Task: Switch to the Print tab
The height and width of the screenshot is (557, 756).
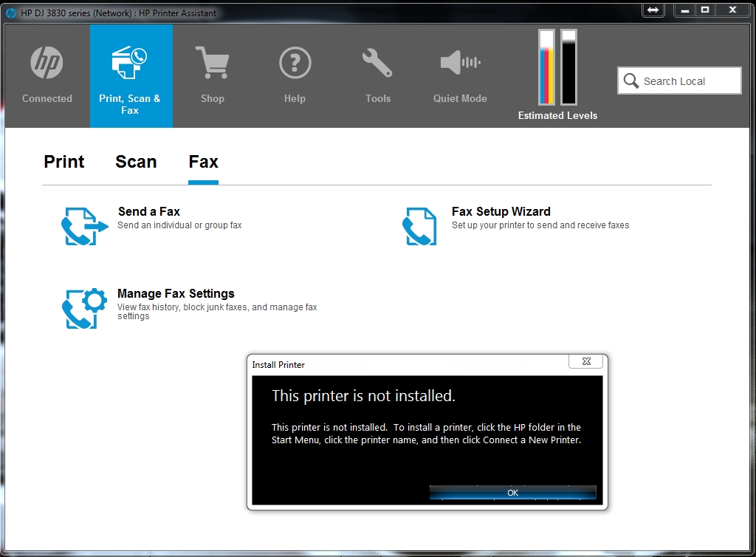Action: click(x=64, y=162)
